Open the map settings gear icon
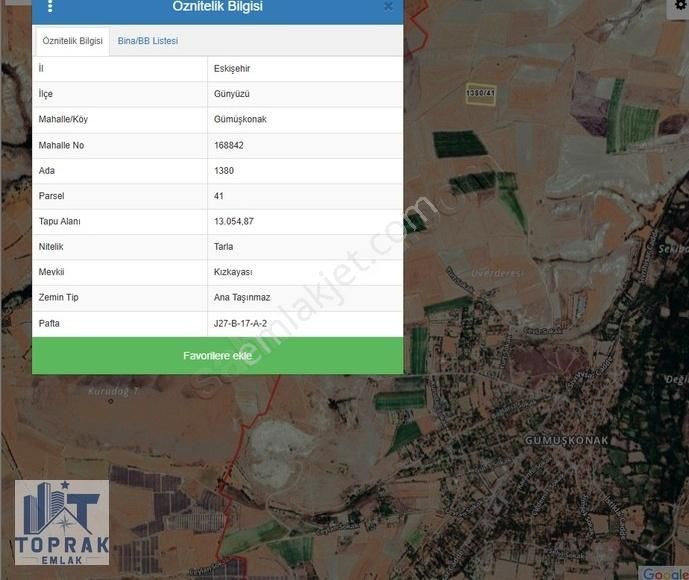689x580 pixels. (680, 5)
